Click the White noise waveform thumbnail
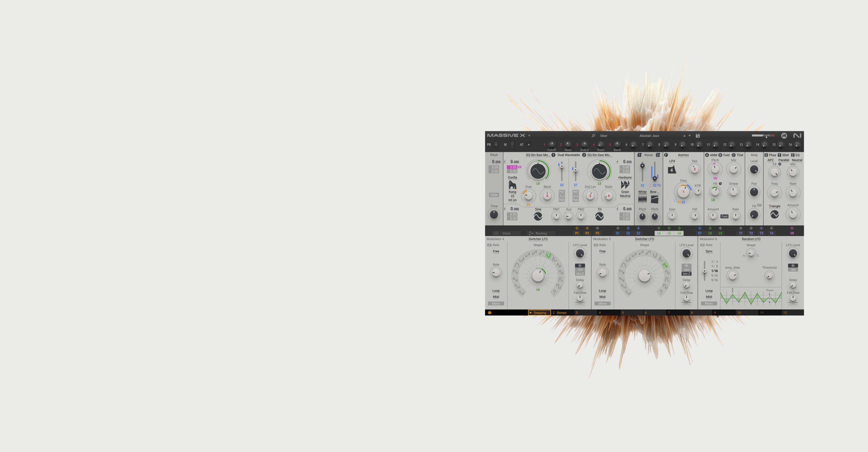 click(x=642, y=199)
